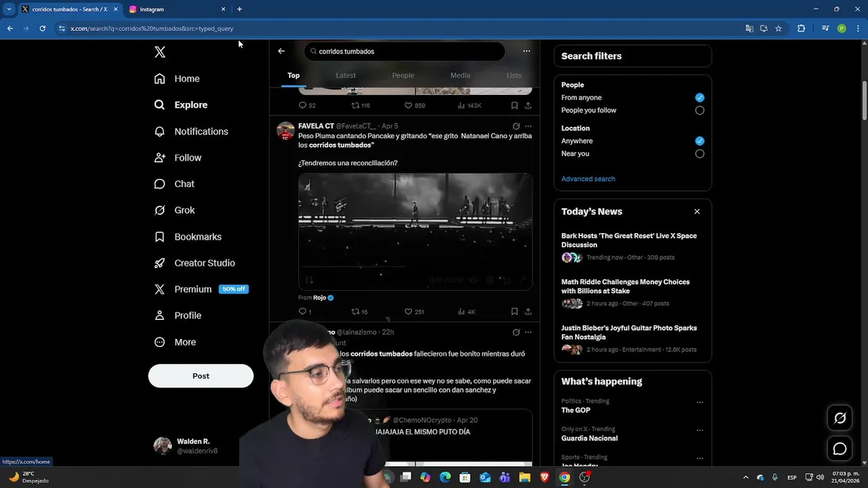Select the From anyone filter
Screen dimensions: 868x488
point(700,98)
